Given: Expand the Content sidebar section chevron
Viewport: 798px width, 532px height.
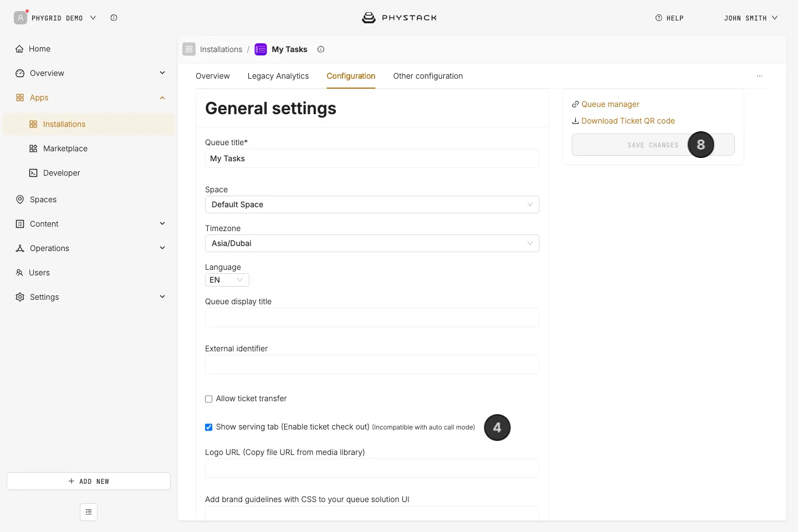Looking at the screenshot, I should coord(162,224).
